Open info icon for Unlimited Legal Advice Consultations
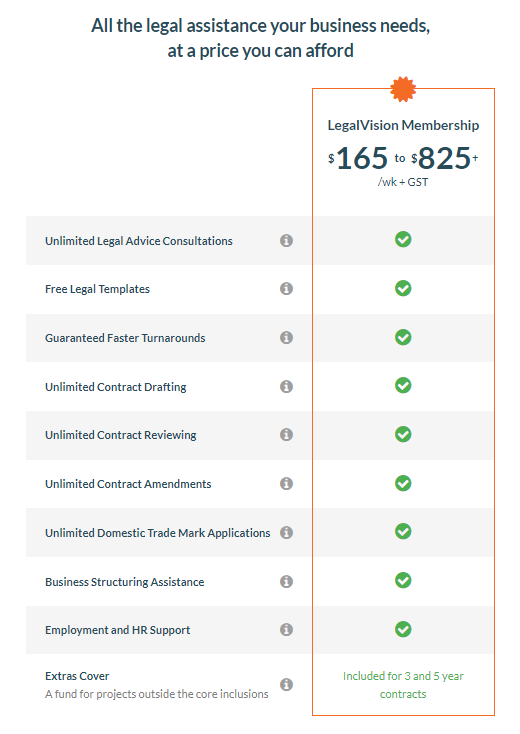The height and width of the screenshot is (734, 520). point(286,241)
